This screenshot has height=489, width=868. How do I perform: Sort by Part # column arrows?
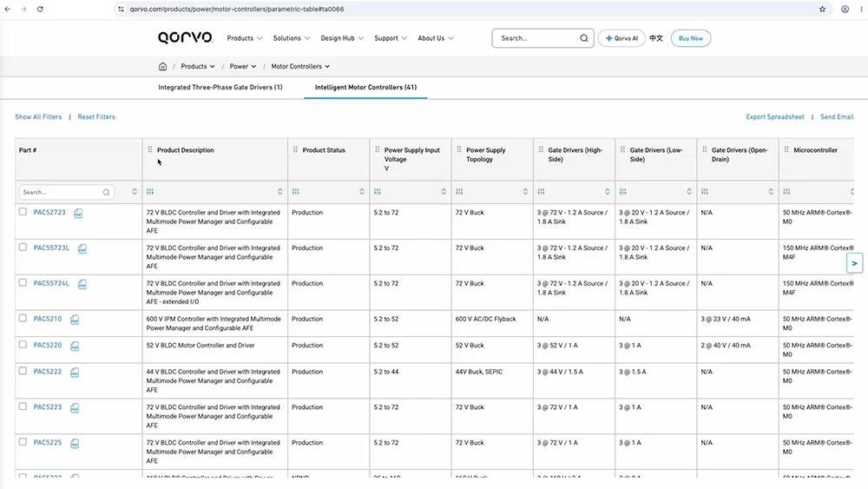click(135, 192)
